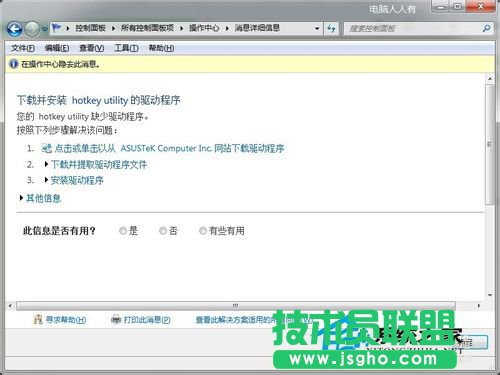
Task: Click the horizontal scrollbar right arrow
Action: 479,306
